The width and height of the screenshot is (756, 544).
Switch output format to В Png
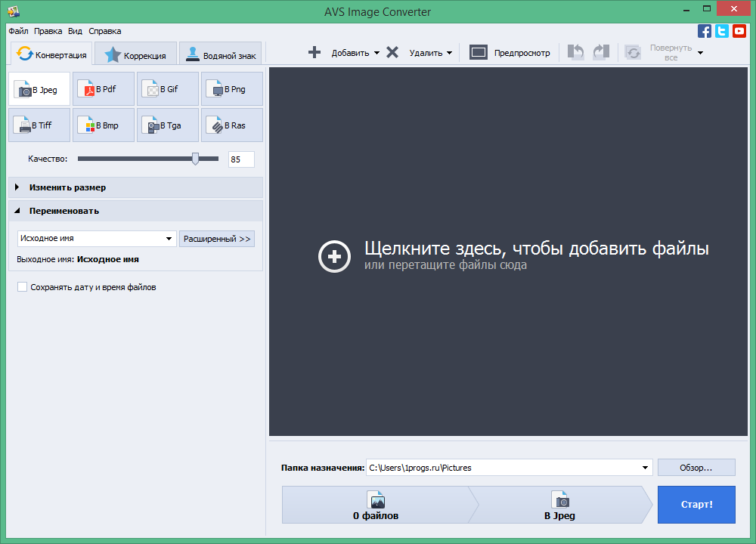(x=231, y=88)
